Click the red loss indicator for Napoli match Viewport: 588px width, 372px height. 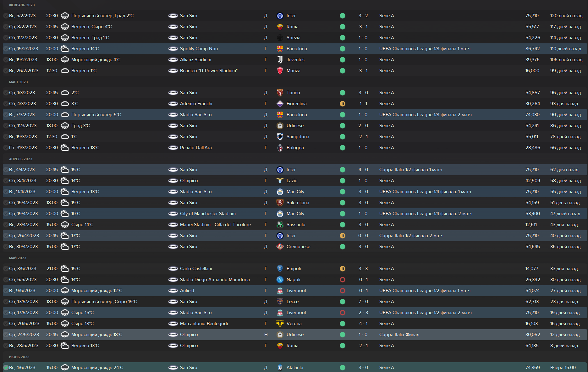pyautogui.click(x=343, y=280)
